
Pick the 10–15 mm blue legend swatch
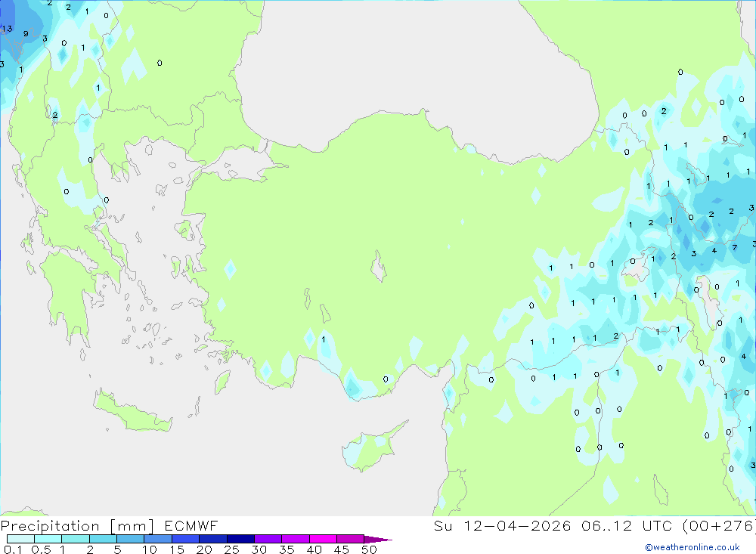158,539
